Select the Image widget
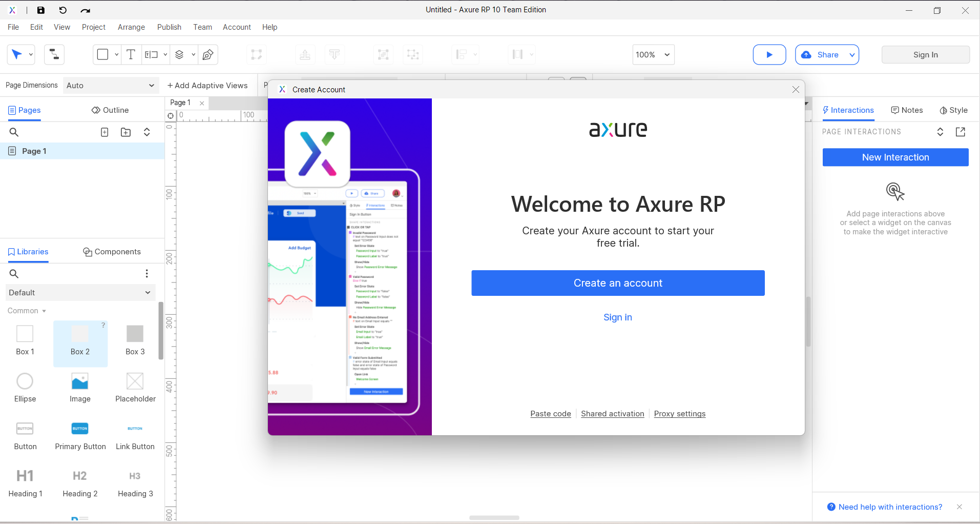980x524 pixels. pos(80,388)
